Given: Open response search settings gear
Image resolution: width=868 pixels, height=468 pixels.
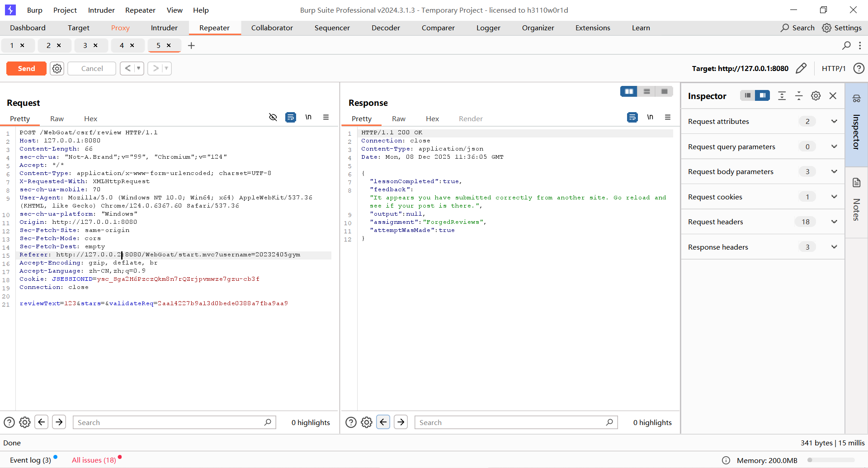Looking at the screenshot, I should point(367,422).
